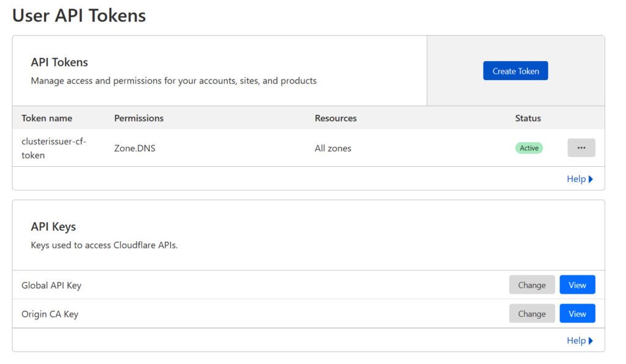Change the Global API Key
The image size is (626, 364).
click(x=532, y=284)
